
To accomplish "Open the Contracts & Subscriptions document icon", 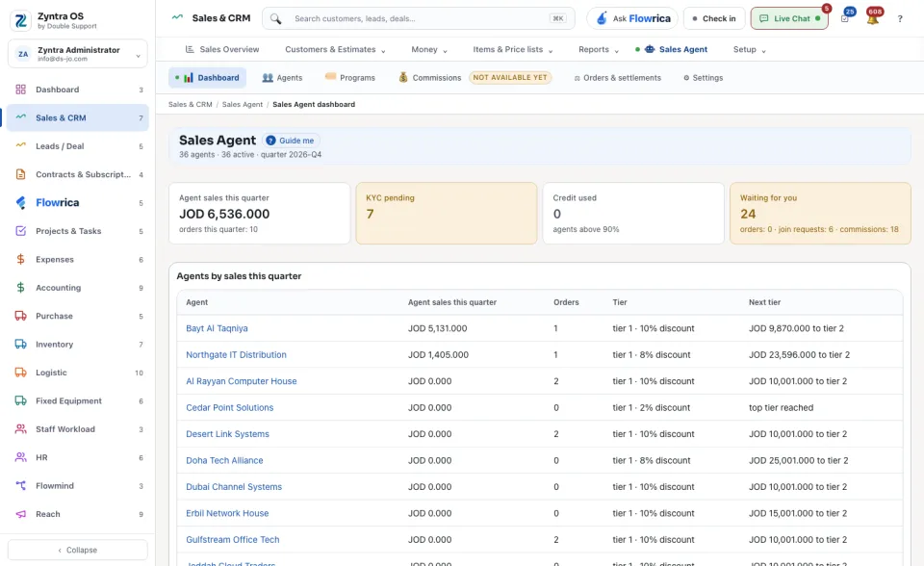I will pos(20,174).
